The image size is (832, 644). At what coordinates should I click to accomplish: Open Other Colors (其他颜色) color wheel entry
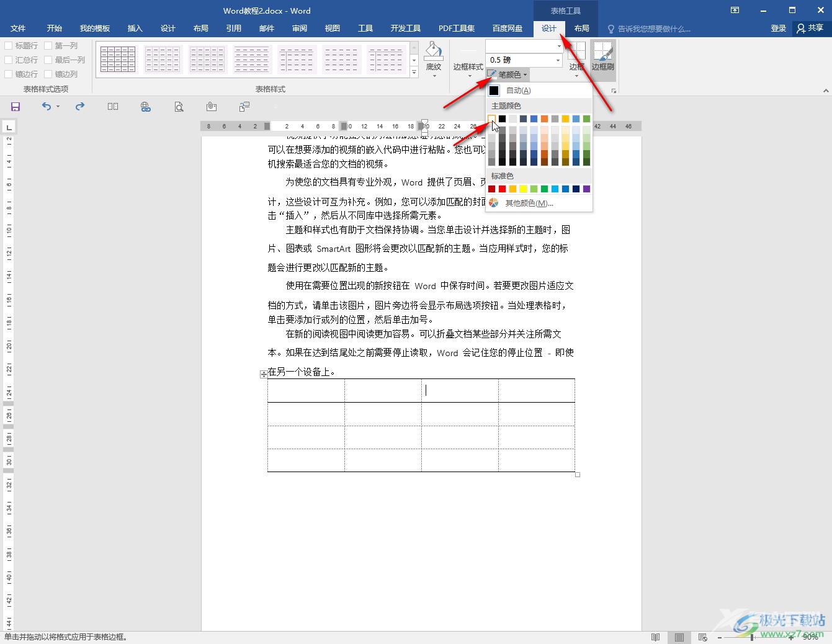494,203
